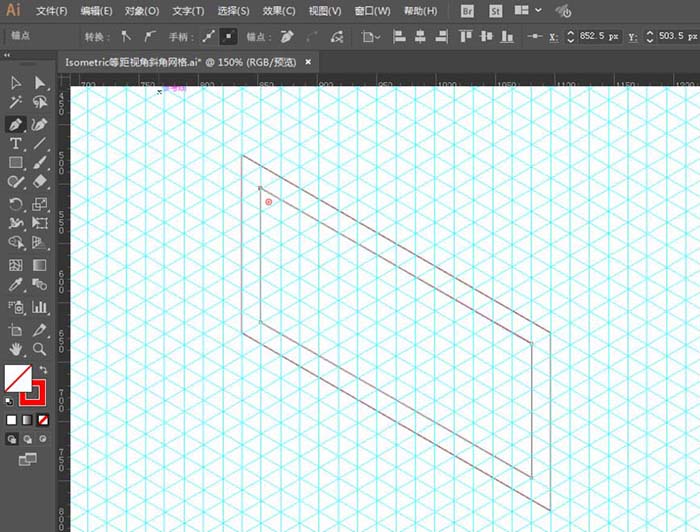Open the 文字(T) menu
This screenshot has width=700, height=532.
(188, 11)
